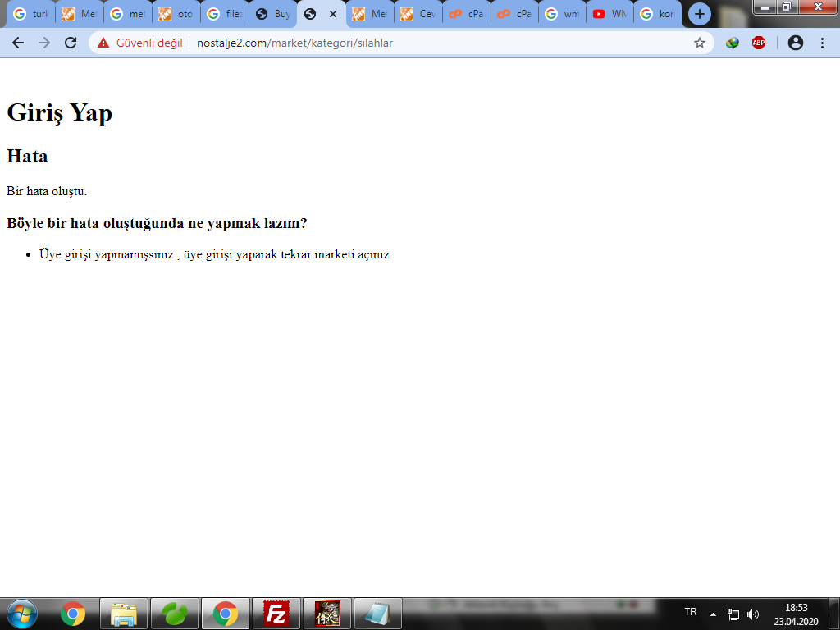This screenshot has height=630, width=840.
Task: Click the 'Üye girişi yapmamışsınız' bullet
Action: tap(214, 254)
